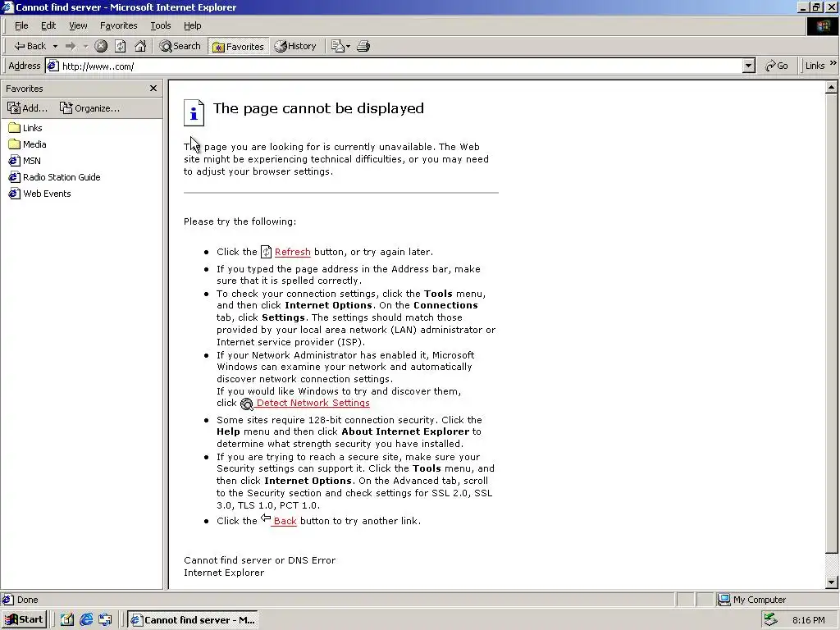Open the View menu
The width and height of the screenshot is (840, 630).
(78, 25)
